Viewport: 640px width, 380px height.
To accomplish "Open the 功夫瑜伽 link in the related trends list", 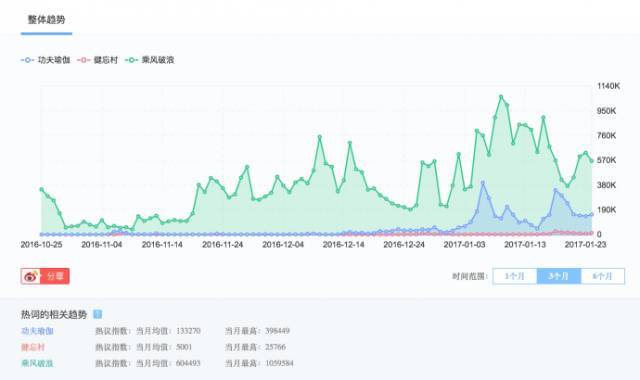I will [37, 331].
